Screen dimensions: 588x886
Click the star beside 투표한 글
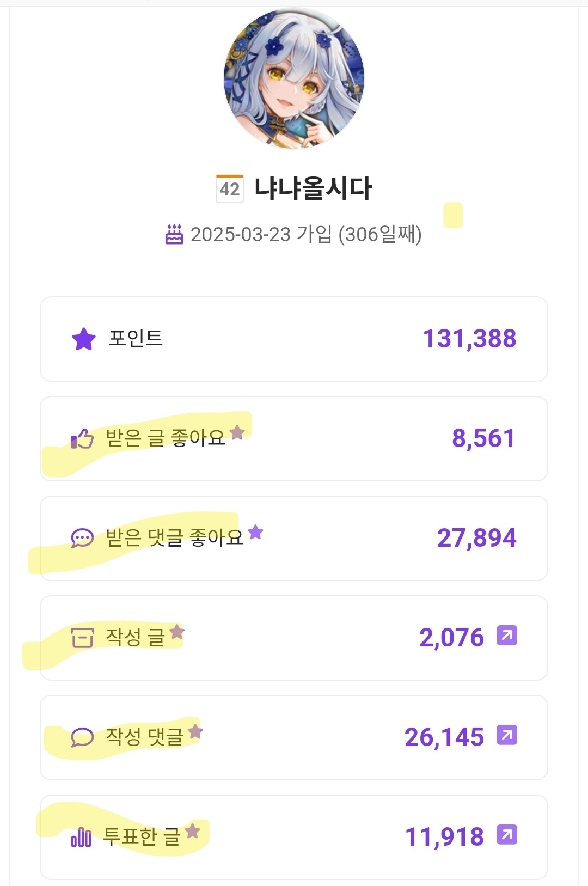click(x=193, y=831)
